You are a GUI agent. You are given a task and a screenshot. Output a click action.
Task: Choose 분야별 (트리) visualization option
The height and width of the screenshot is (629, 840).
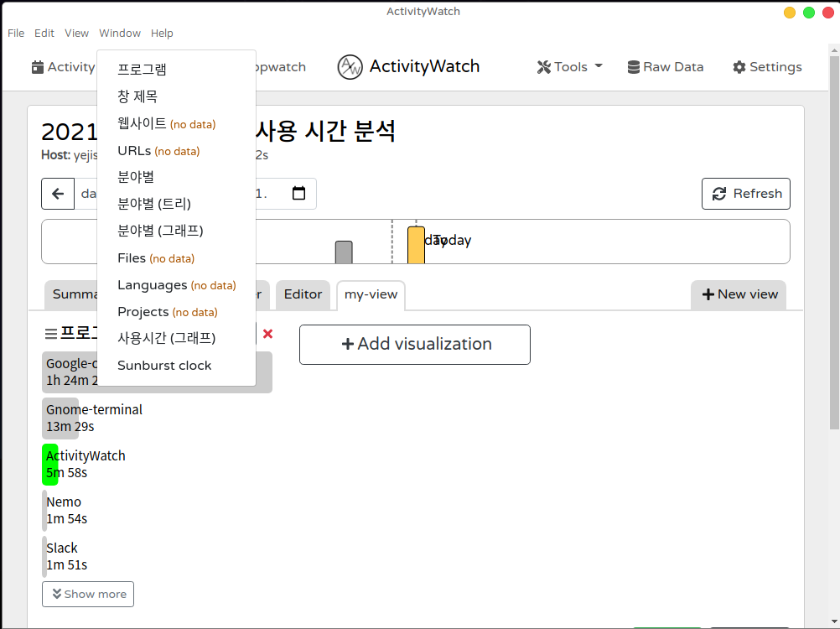(154, 204)
